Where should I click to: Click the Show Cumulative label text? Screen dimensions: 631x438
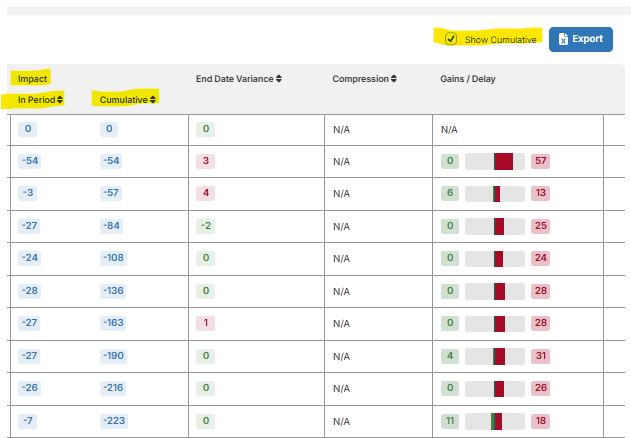point(501,39)
